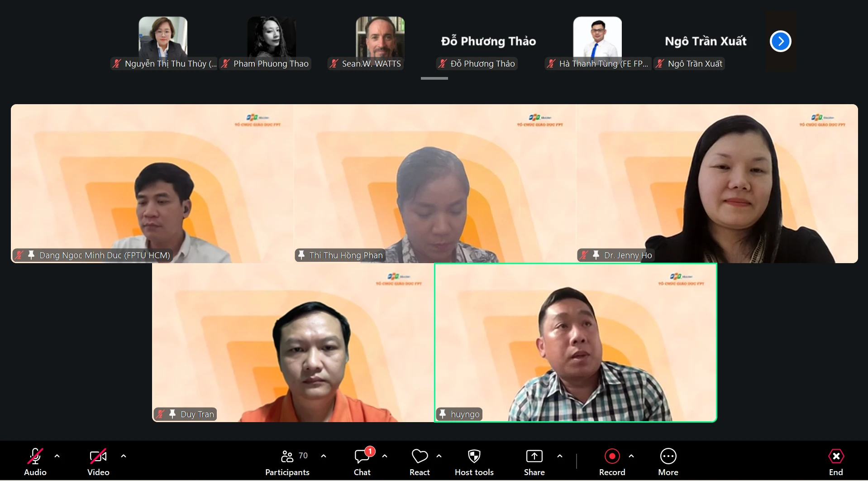
Task: Click the pin icon on Dang Ngoc Minh Duc
Action: coord(31,255)
